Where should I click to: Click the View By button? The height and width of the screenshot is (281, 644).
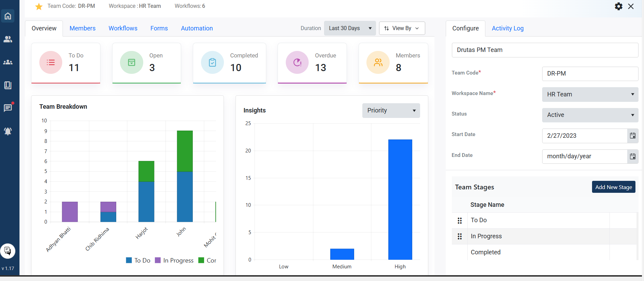coord(402,28)
